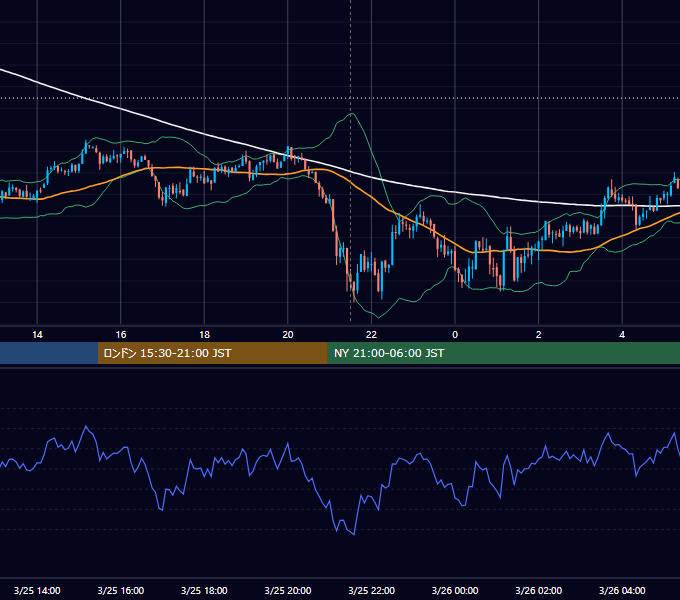This screenshot has width=680, height=600.
Task: Click the 3/26 00:00 time label
Action: [455, 590]
